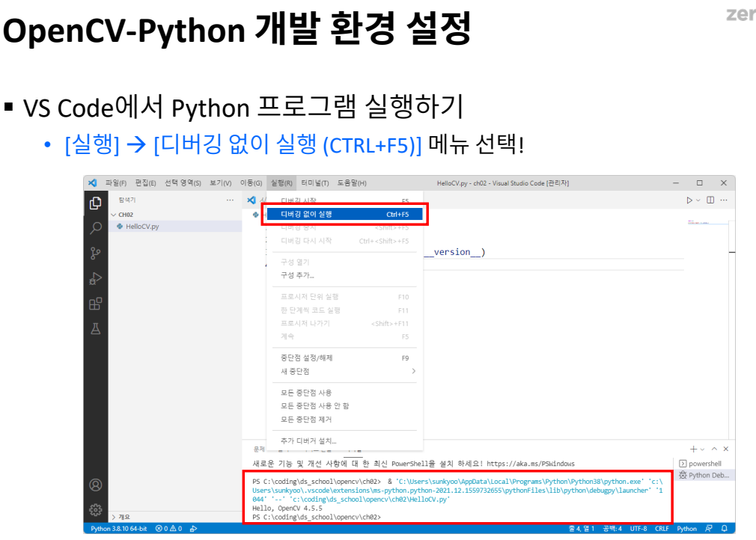The height and width of the screenshot is (540, 756).
Task: Switch to the 문제 panel tab
Action: (x=260, y=449)
